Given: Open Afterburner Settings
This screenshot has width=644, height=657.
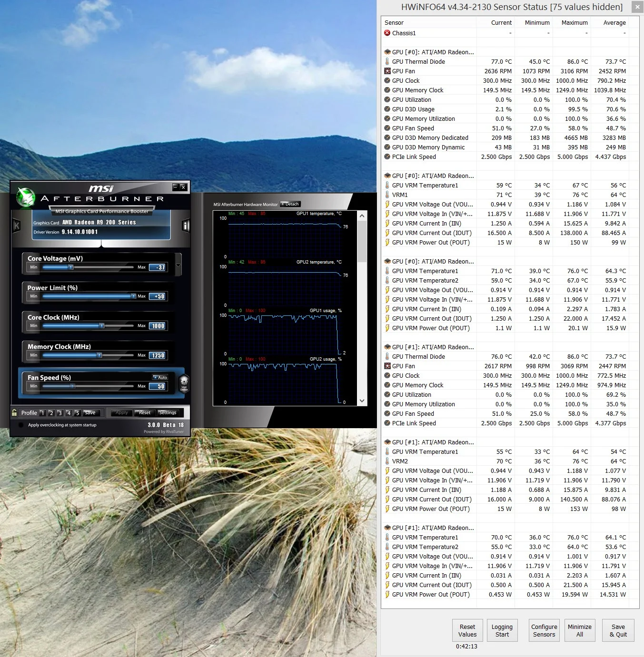Looking at the screenshot, I should click(168, 413).
